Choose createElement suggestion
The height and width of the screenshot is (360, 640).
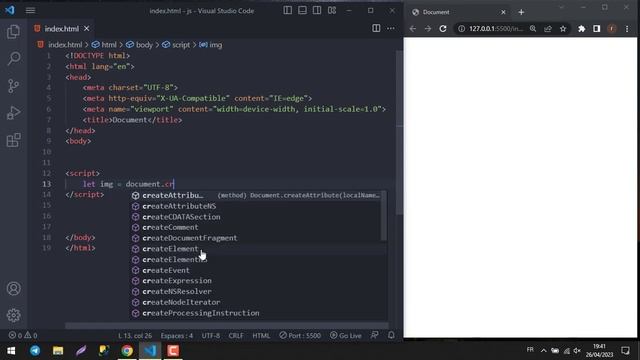click(x=258, y=249)
